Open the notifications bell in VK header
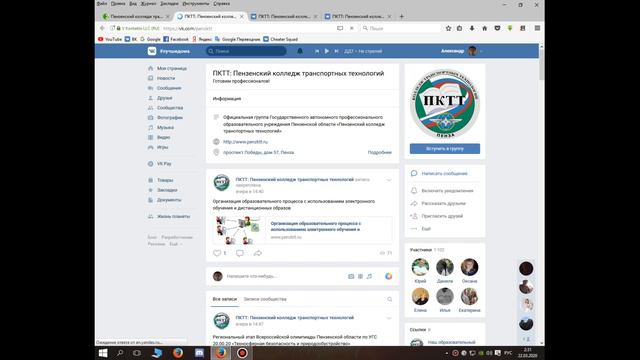This screenshot has height=360, width=640. pos(300,51)
